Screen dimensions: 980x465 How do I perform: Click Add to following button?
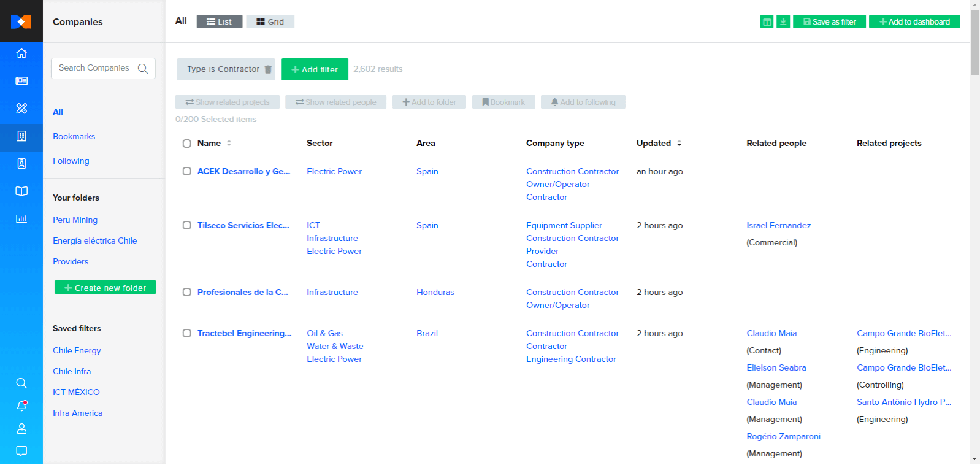coord(583,102)
